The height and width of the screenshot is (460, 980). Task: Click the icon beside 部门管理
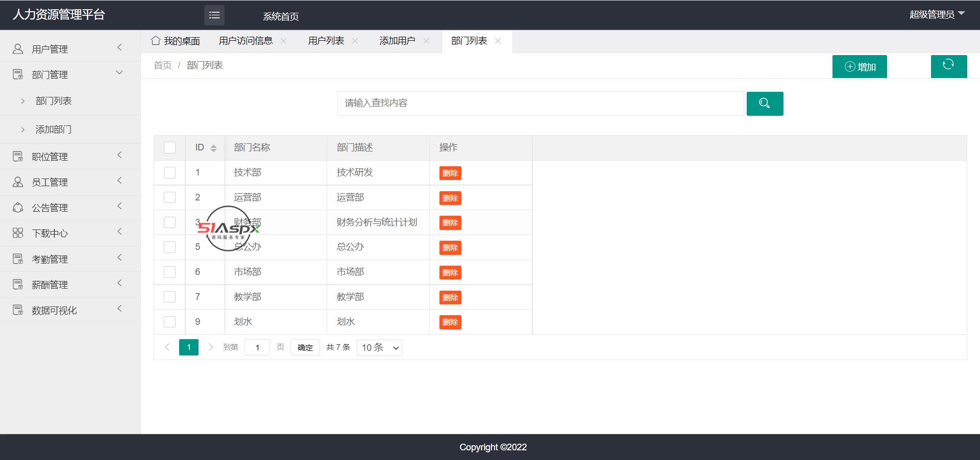point(18,74)
